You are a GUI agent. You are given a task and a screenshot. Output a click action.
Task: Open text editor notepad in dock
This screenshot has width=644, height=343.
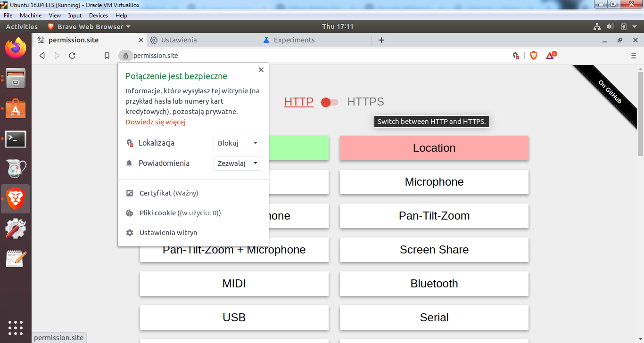pyautogui.click(x=16, y=259)
